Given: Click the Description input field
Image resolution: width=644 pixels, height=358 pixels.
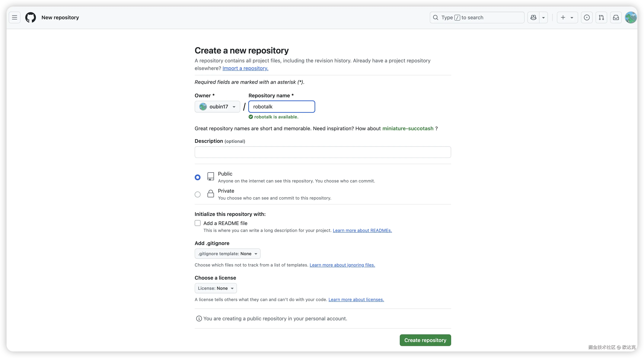Looking at the screenshot, I should 323,152.
